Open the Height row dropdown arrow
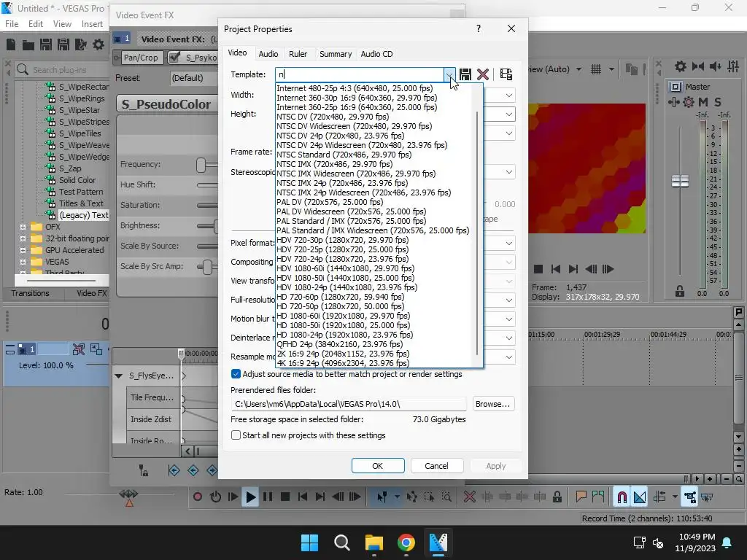The height and width of the screenshot is (560, 747). [x=508, y=114]
